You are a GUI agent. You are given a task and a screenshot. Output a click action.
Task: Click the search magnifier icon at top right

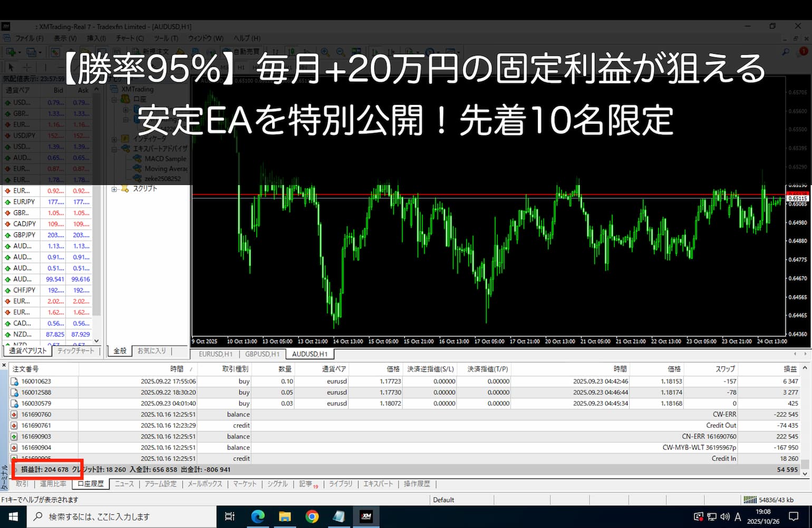[786, 52]
